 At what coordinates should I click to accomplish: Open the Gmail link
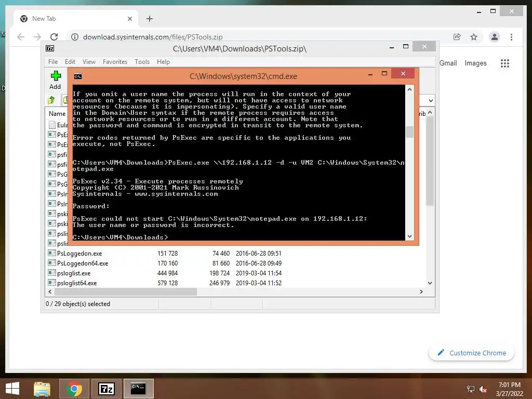click(x=448, y=63)
